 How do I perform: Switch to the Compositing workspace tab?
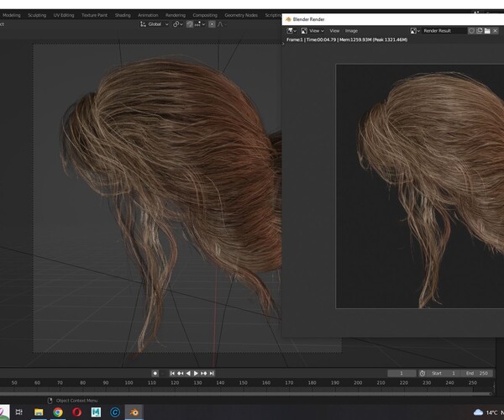[205, 15]
